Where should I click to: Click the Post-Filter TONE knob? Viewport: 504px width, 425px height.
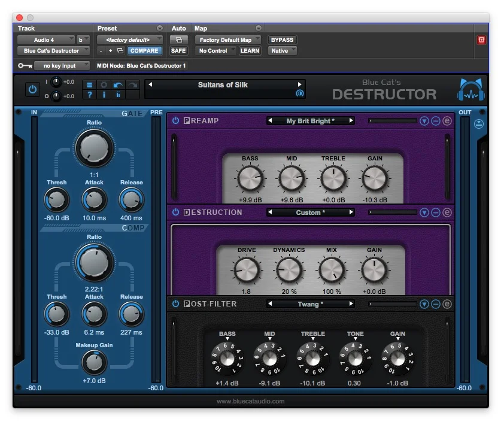click(x=355, y=359)
